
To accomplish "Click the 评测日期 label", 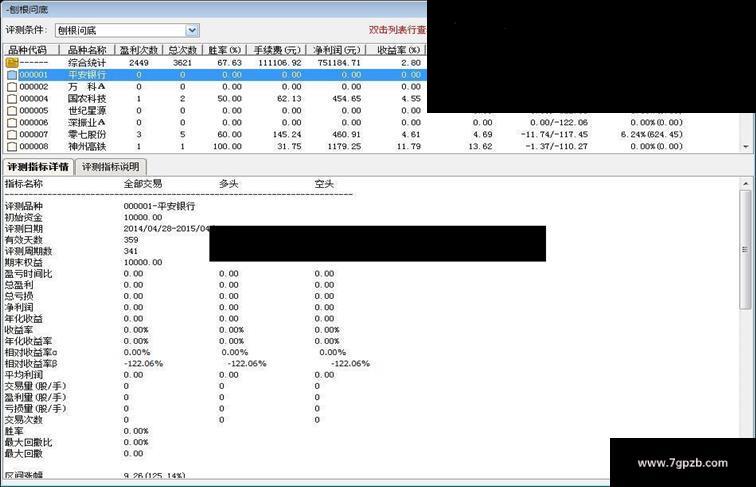I will pos(24,229).
